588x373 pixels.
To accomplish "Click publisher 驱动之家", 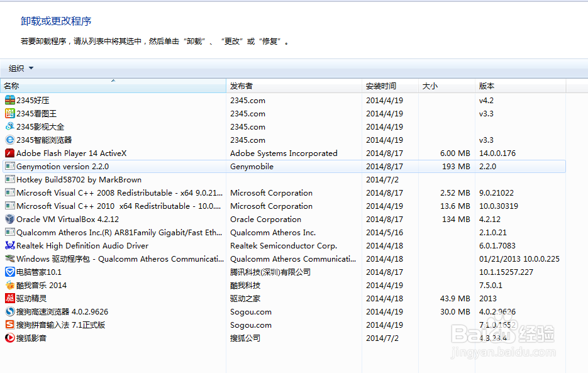I will pyautogui.click(x=245, y=299).
